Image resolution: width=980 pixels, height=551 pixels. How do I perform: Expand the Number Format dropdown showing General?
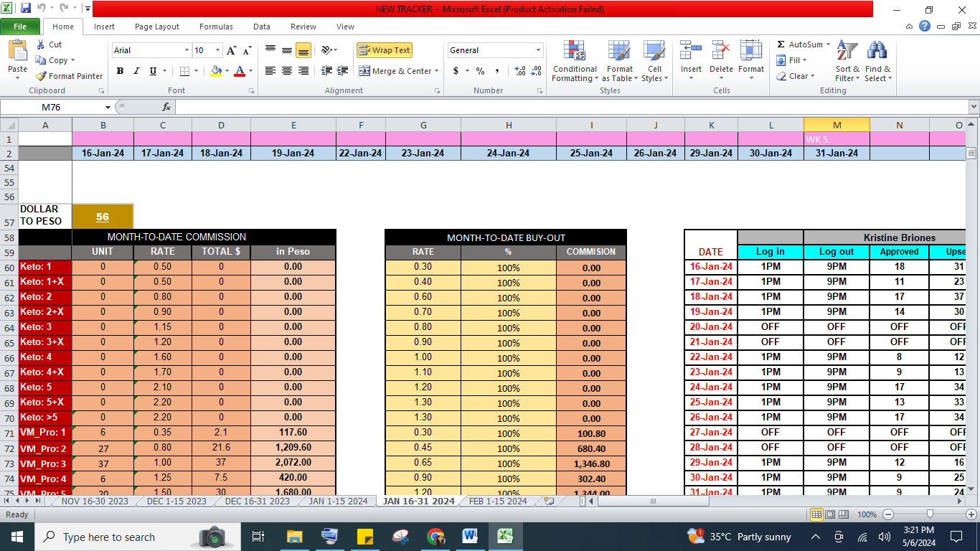pos(539,50)
